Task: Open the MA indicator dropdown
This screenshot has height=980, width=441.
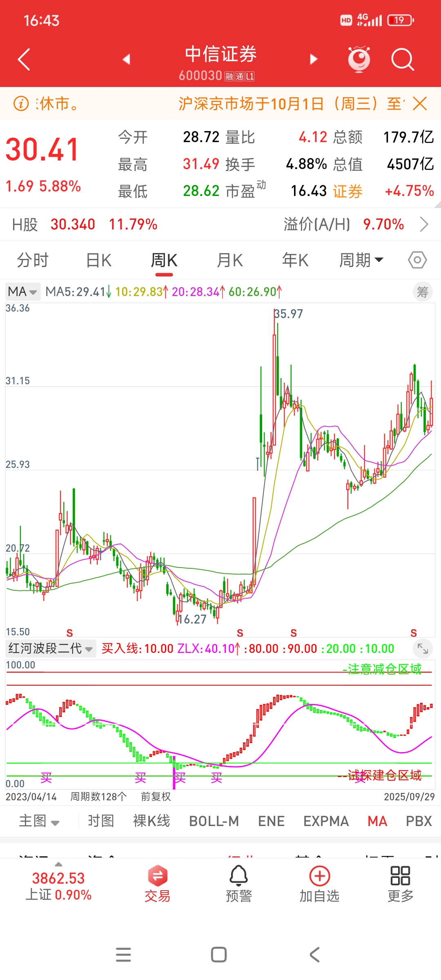Action: pos(23,292)
